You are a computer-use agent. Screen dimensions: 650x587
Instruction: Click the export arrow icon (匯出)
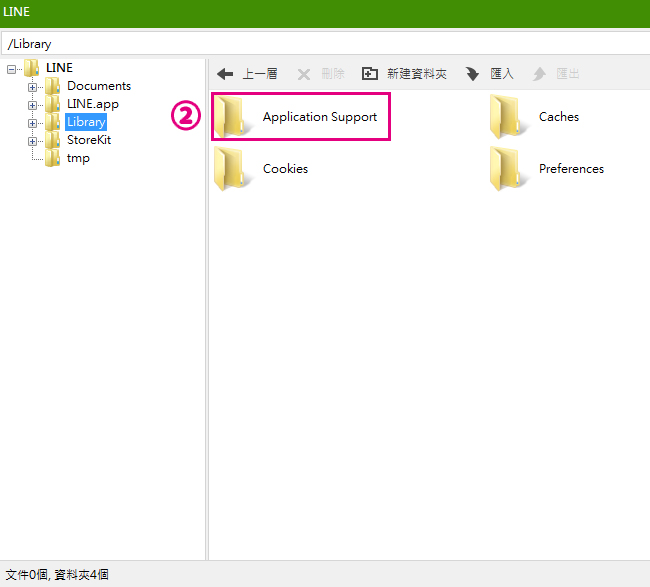point(539,74)
